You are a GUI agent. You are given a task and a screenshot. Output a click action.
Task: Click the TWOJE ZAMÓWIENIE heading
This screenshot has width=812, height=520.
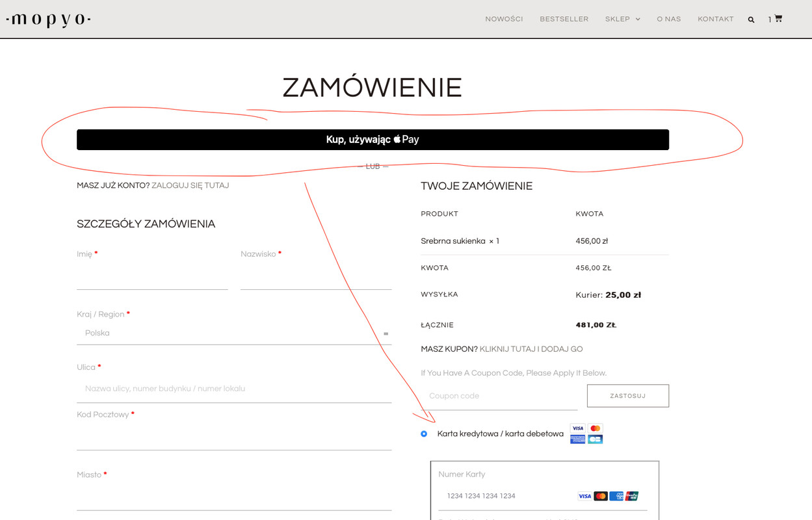pos(477,186)
